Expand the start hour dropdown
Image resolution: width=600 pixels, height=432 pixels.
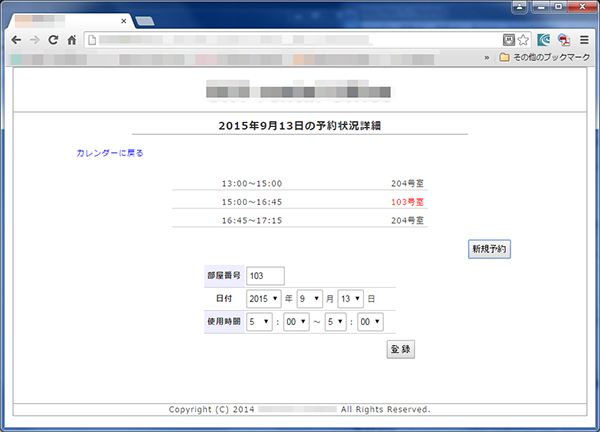tap(258, 322)
